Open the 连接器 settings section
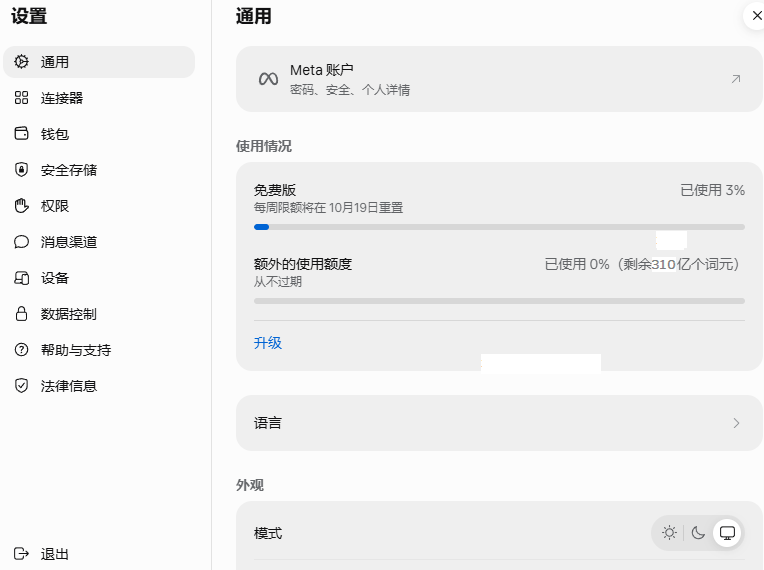This screenshot has height=570, width=764. coord(99,98)
